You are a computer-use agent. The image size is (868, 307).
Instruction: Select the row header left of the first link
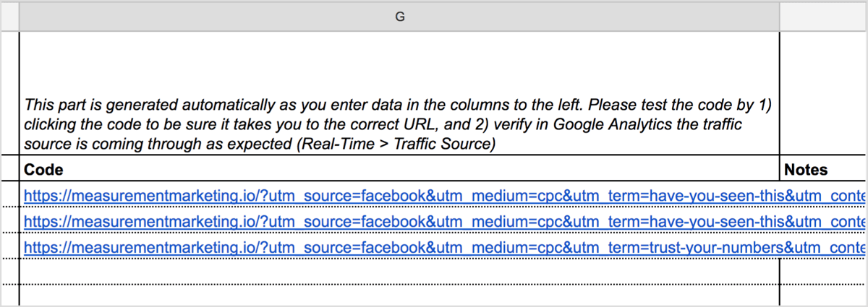coord(10,194)
